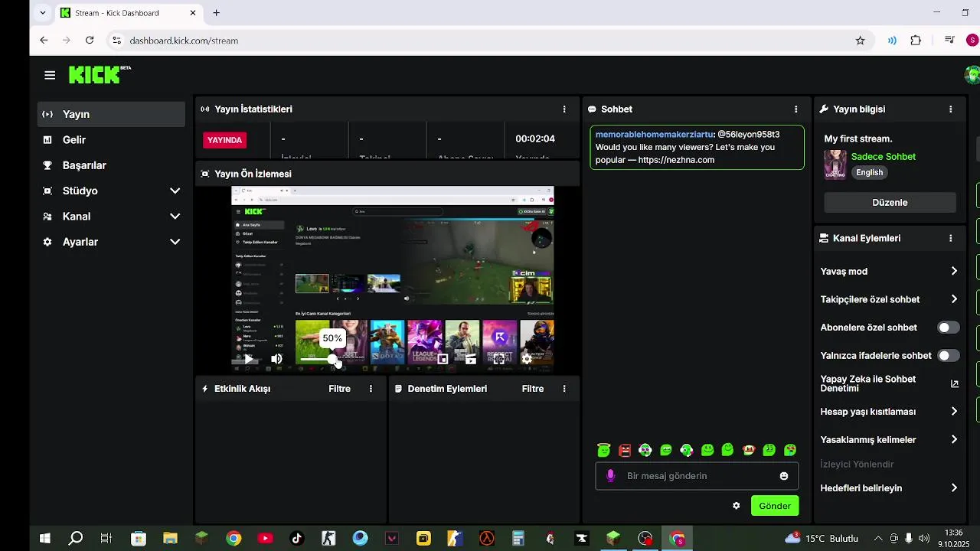This screenshot has height=551, width=980.
Task: Open TikTok from the taskbar
Action: [297, 539]
